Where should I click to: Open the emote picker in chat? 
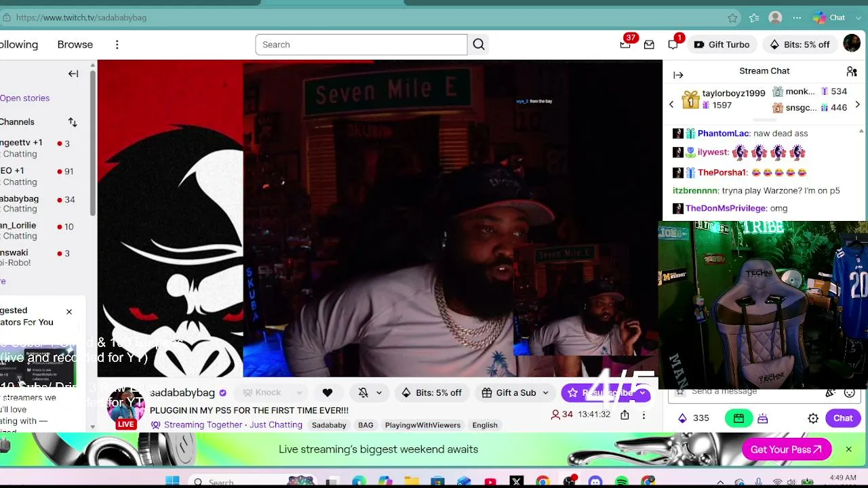click(x=849, y=392)
